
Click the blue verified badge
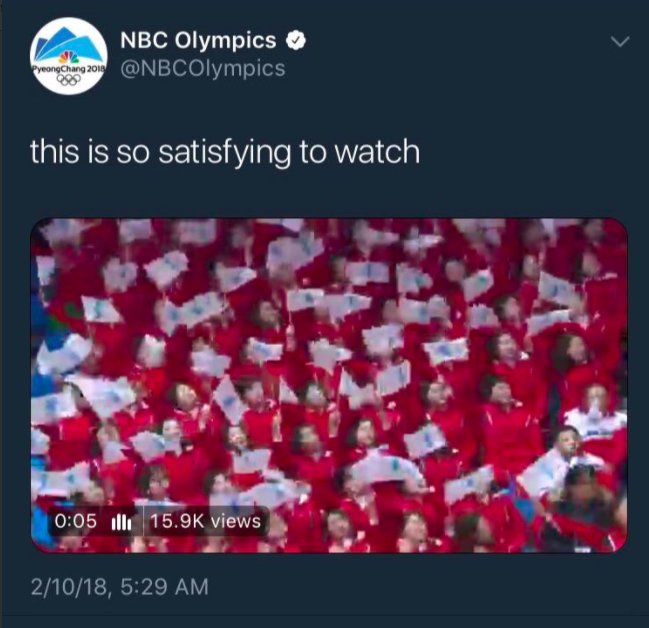(x=296, y=40)
